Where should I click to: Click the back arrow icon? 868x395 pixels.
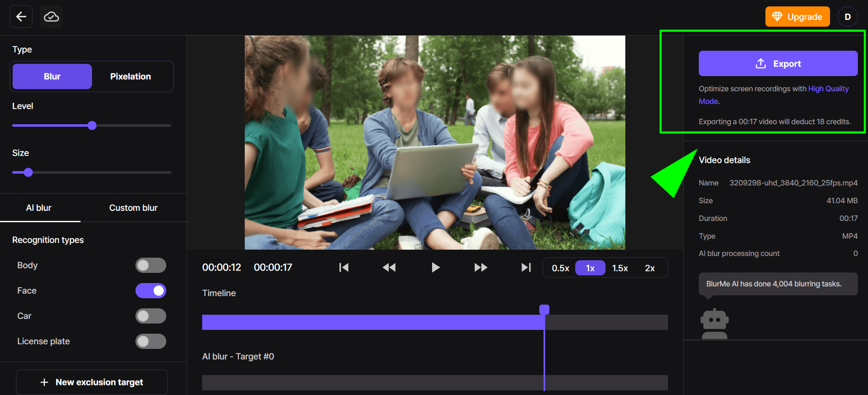point(21,17)
